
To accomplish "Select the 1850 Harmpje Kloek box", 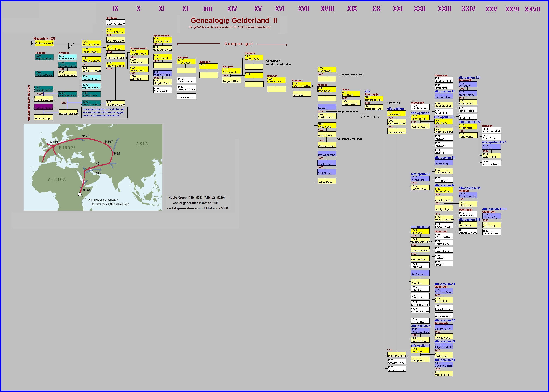I will click(491, 232).
